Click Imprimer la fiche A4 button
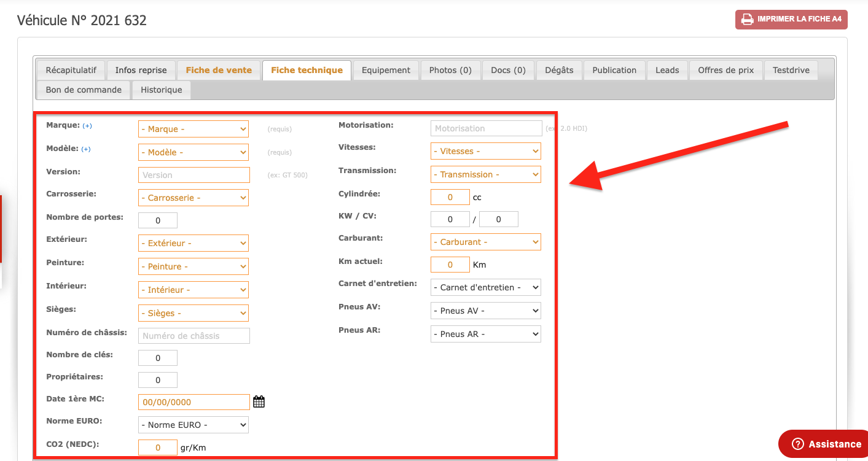This screenshot has width=868, height=461. coord(791,20)
